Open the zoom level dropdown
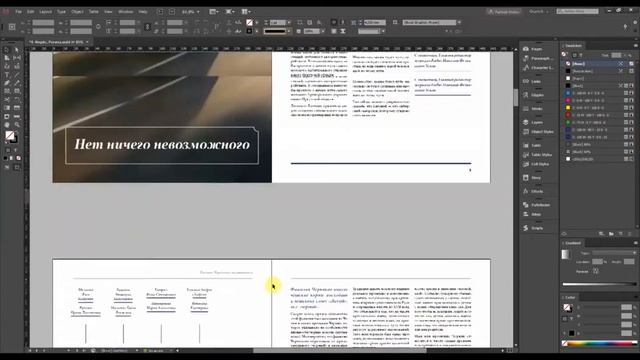 click(198, 12)
